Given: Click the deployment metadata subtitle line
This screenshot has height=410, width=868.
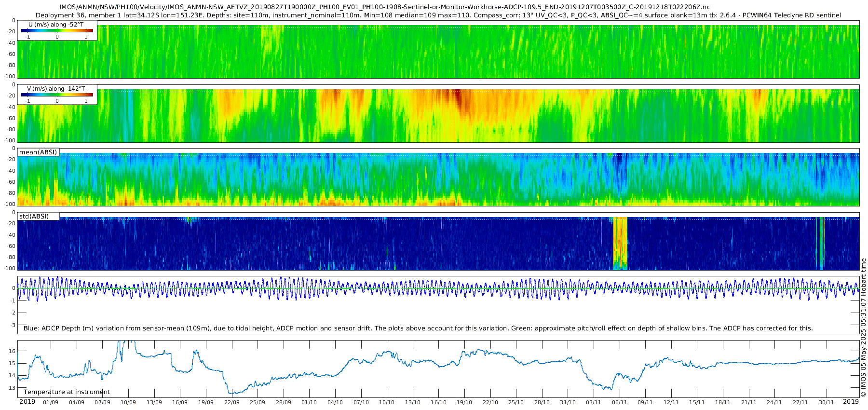Looking at the screenshot, I should click(x=438, y=15).
